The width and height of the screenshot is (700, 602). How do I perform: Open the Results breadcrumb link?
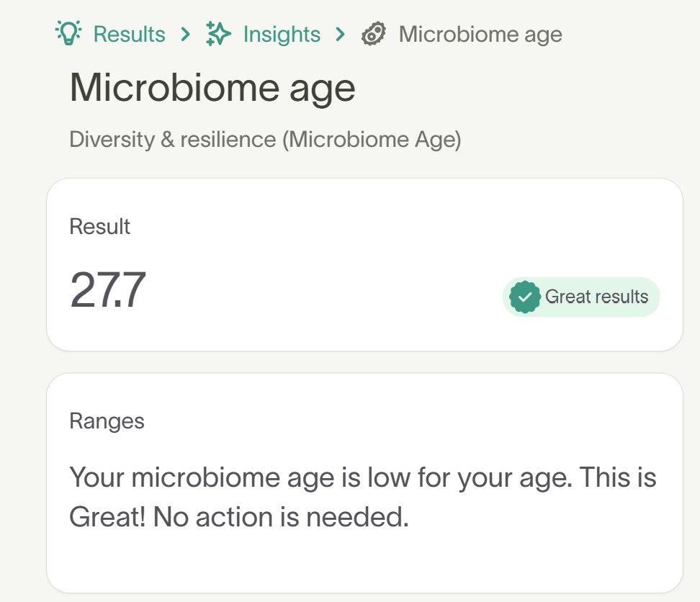pyautogui.click(x=129, y=34)
